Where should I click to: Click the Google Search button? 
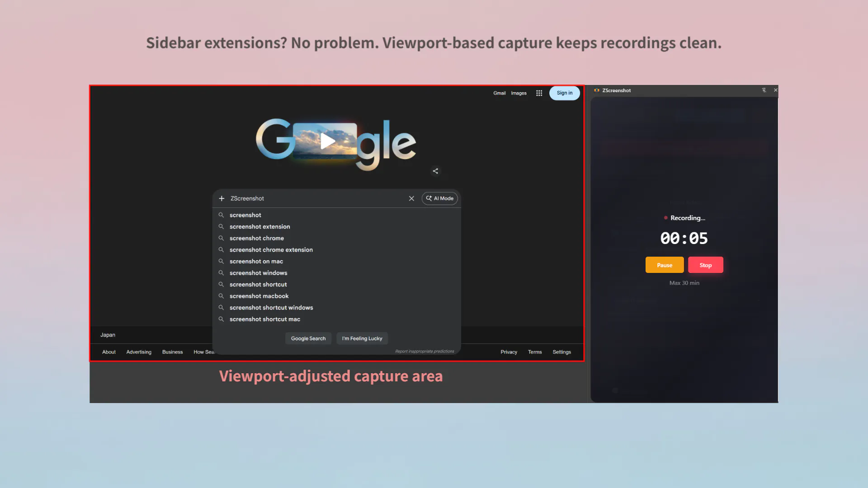tap(308, 338)
